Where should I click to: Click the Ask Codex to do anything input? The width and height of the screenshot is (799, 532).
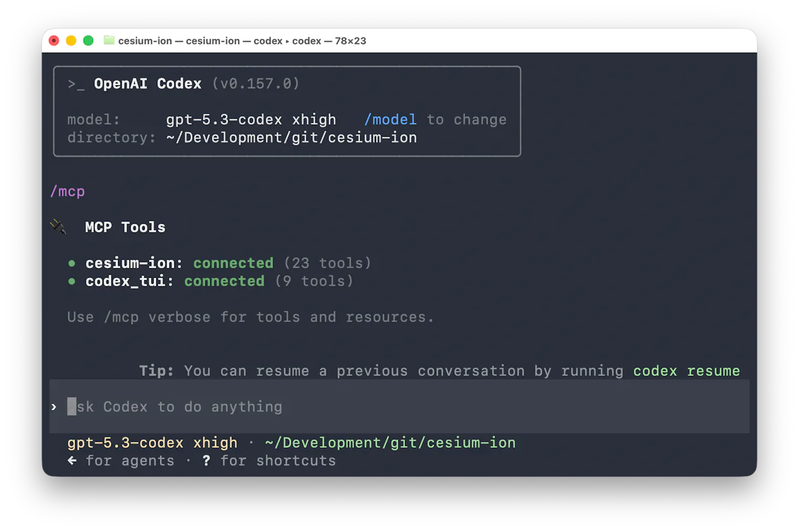(x=399, y=407)
